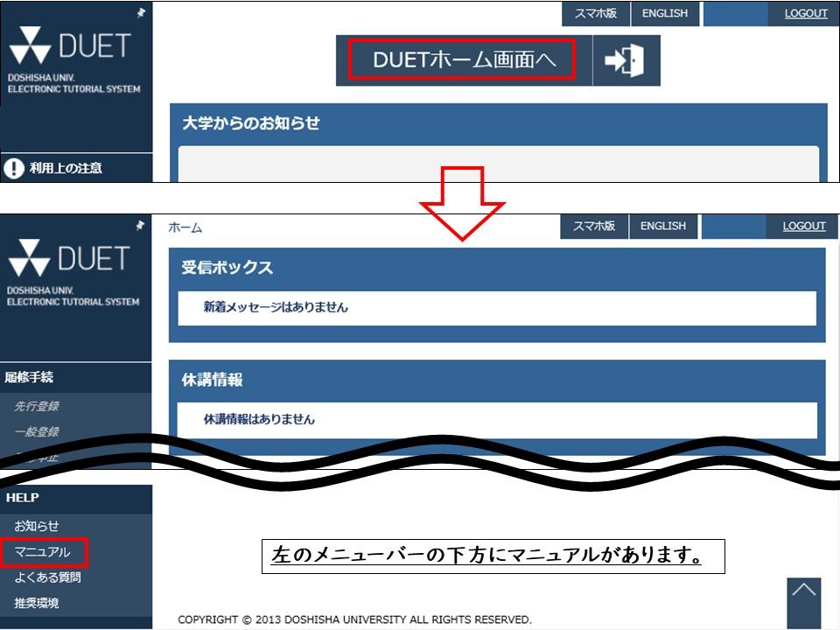Click LOGOUT in upper header
The height and width of the screenshot is (630, 840).
(806, 13)
